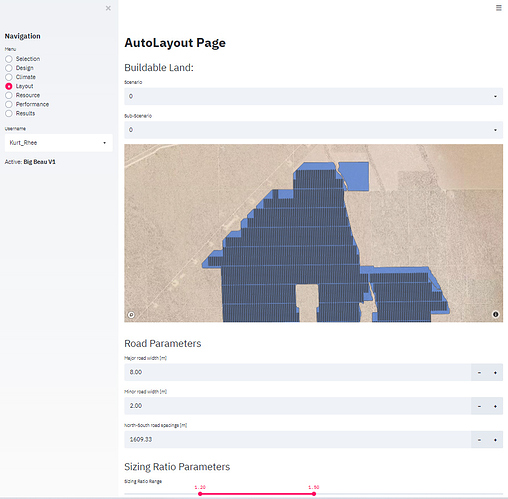Click the Major road width input field
The height and width of the screenshot is (499, 508).
298,372
